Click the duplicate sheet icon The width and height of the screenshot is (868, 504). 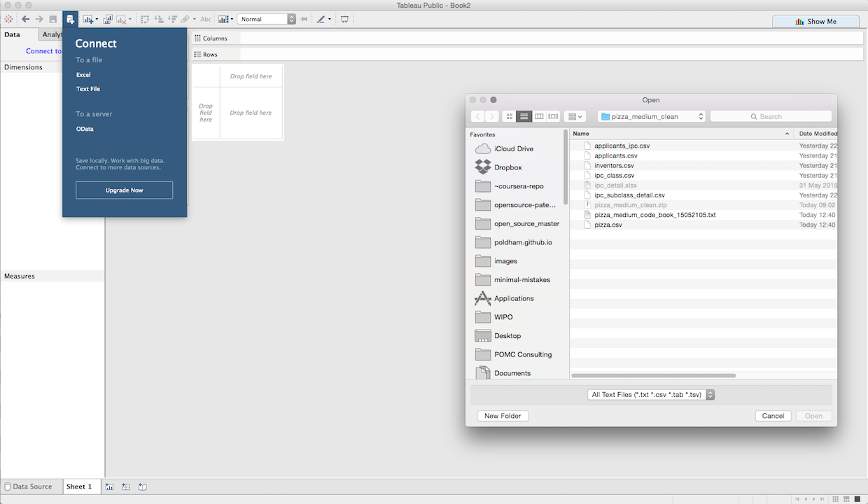coord(108,20)
